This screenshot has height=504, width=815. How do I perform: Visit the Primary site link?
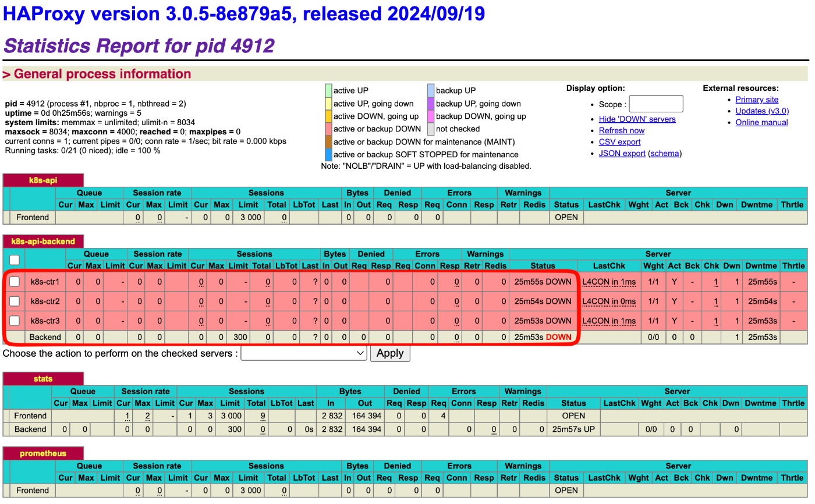(x=757, y=100)
